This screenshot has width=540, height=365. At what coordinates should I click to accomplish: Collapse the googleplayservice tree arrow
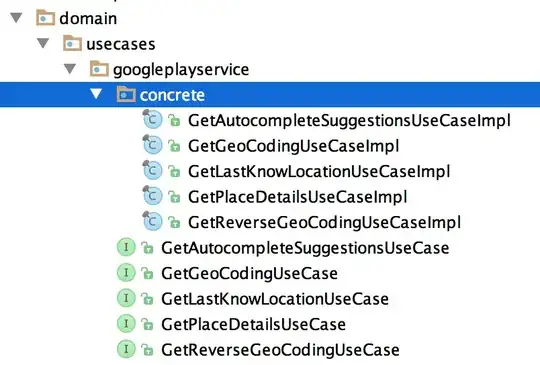[70, 69]
